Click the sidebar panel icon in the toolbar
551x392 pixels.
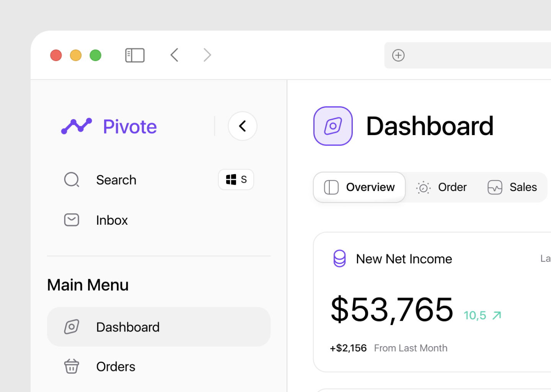click(134, 55)
